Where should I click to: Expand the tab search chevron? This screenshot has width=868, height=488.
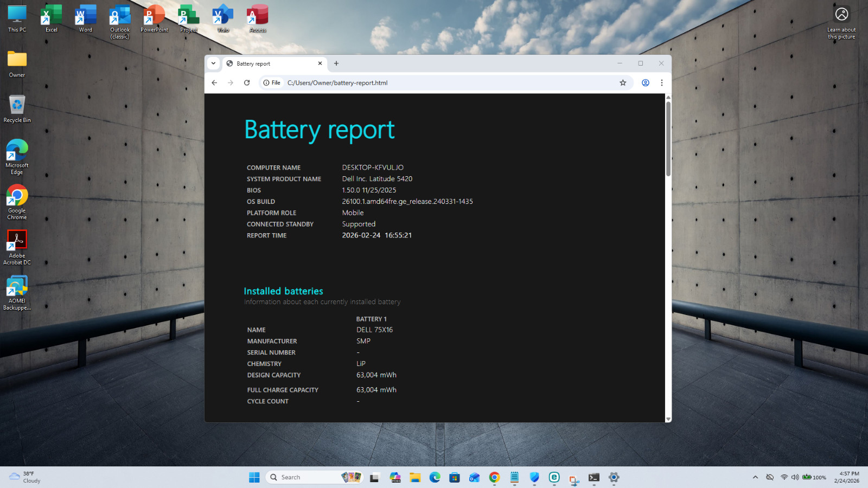[x=214, y=63]
